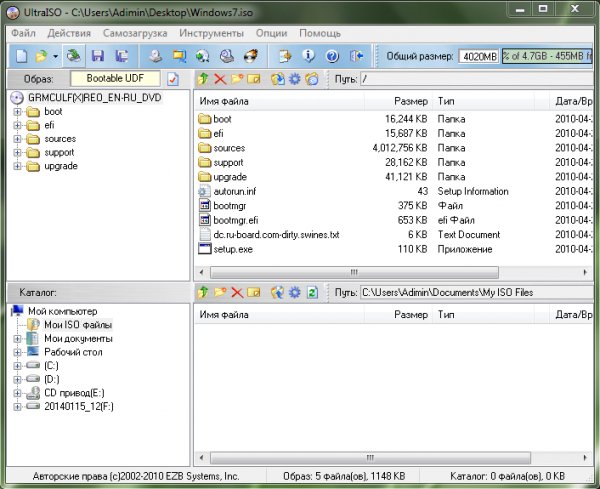Click the Bootable UDF image type button
Screen dimensions: 600x489
115,78
